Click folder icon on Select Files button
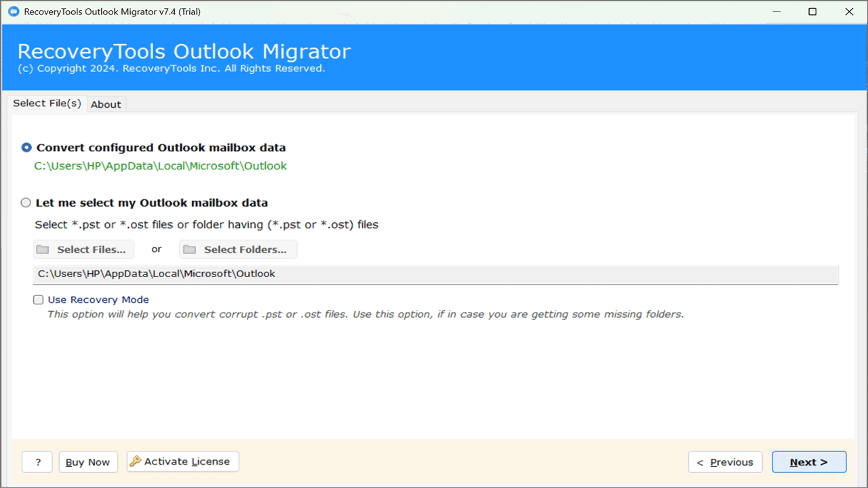868x488 pixels. click(43, 249)
